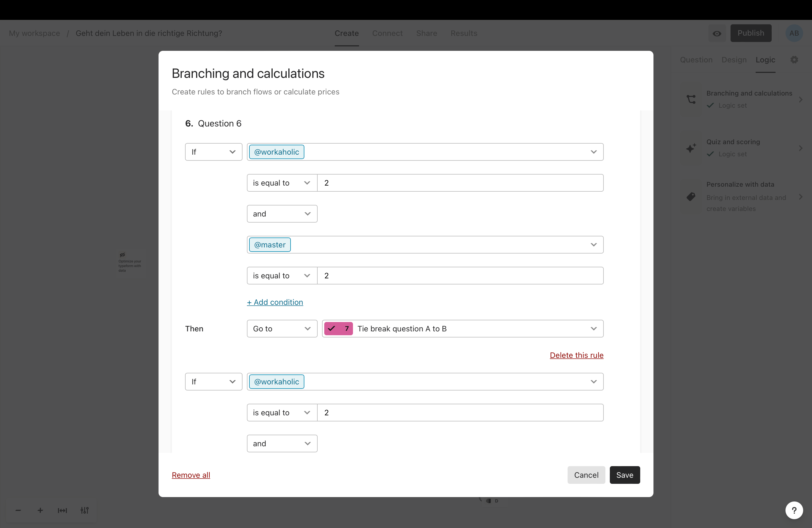
Task: Edit the first @workaholic value field
Action: [460, 183]
